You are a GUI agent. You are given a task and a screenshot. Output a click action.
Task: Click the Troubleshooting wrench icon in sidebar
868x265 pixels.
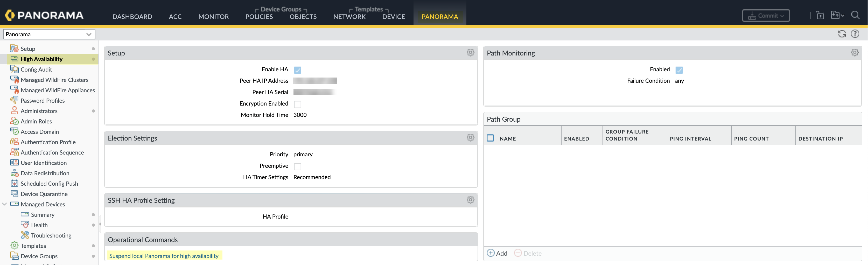click(x=25, y=235)
